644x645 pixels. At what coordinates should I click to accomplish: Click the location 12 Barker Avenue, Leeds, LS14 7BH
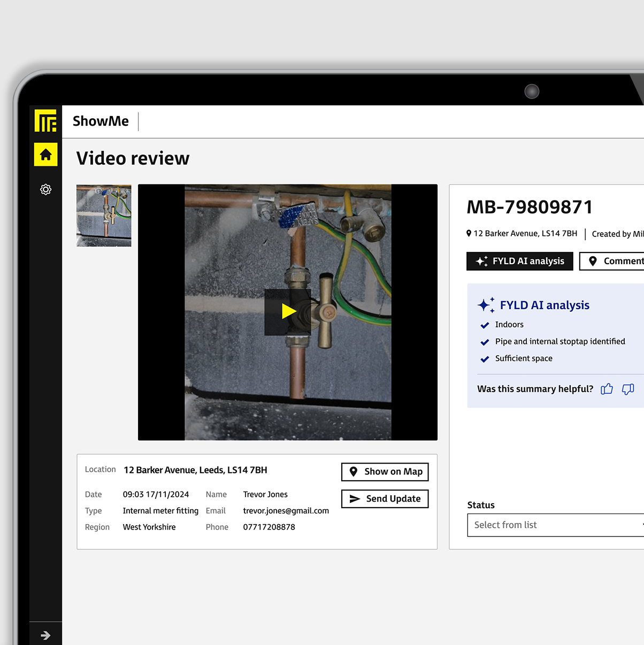(195, 470)
